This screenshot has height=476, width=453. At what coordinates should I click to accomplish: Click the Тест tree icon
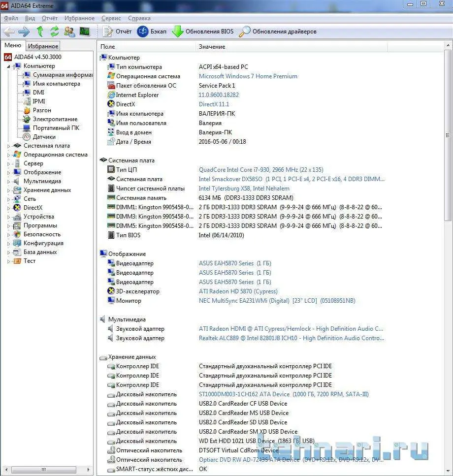tap(17, 261)
